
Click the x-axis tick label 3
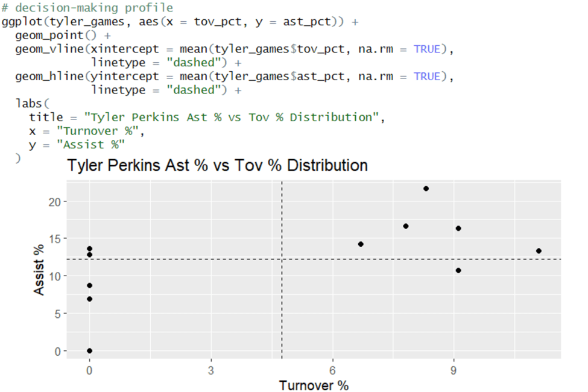pyautogui.click(x=210, y=370)
